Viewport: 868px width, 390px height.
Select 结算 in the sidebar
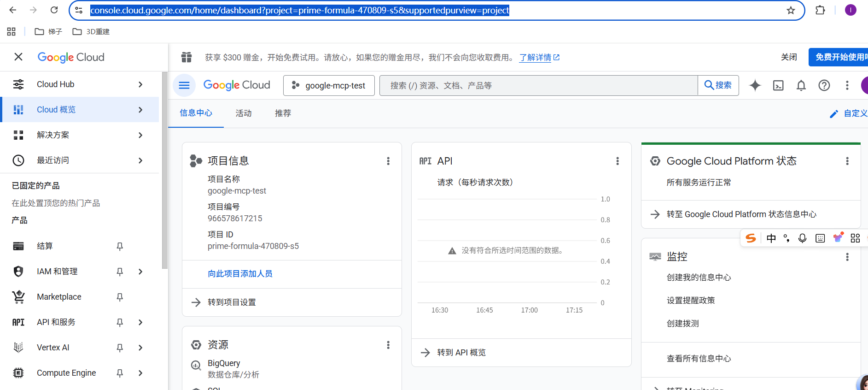(x=45, y=246)
